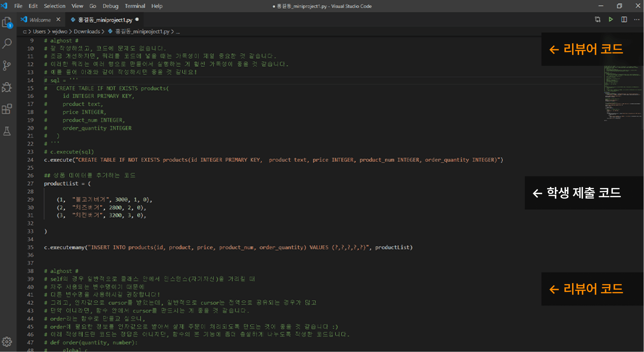
Task: Click the unsaved dot on miniproject1.py tab
Action: (x=137, y=19)
